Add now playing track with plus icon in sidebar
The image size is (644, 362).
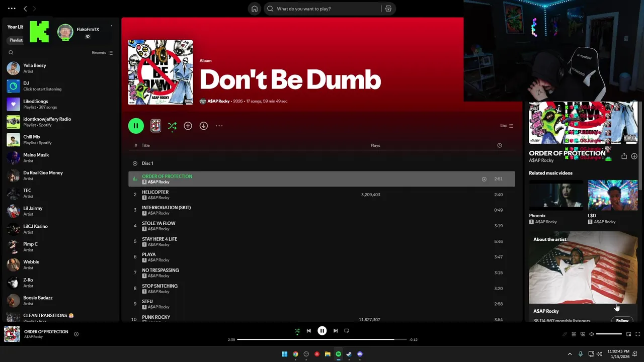point(634,156)
